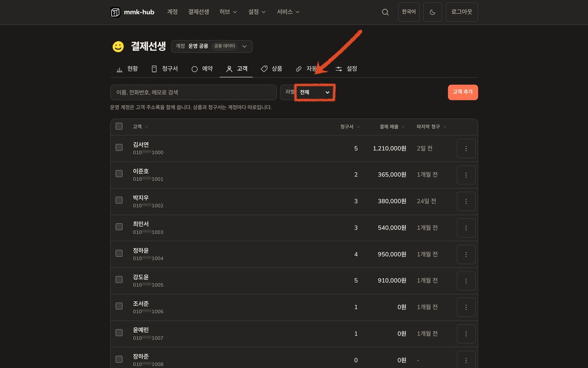Open the three-dot menu for 윤예린

[x=466, y=334]
